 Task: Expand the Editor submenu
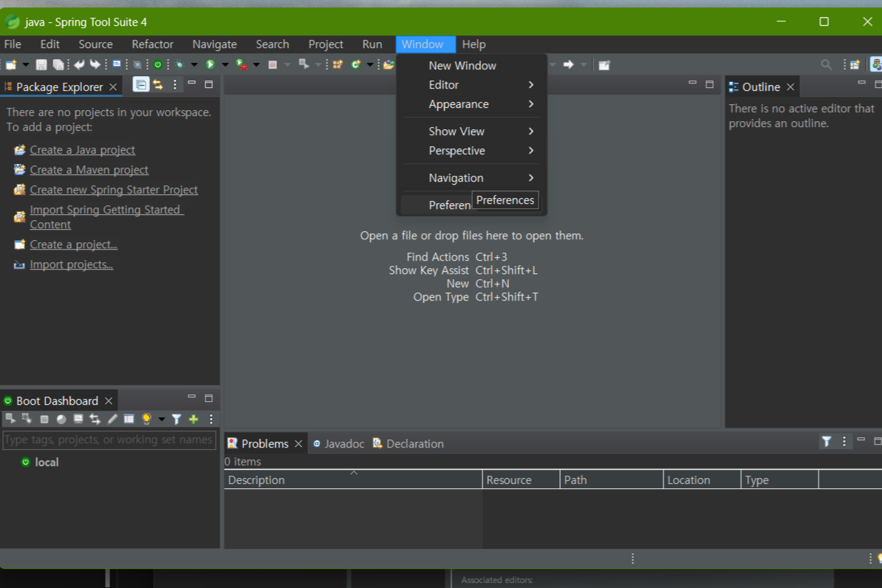[471, 85]
